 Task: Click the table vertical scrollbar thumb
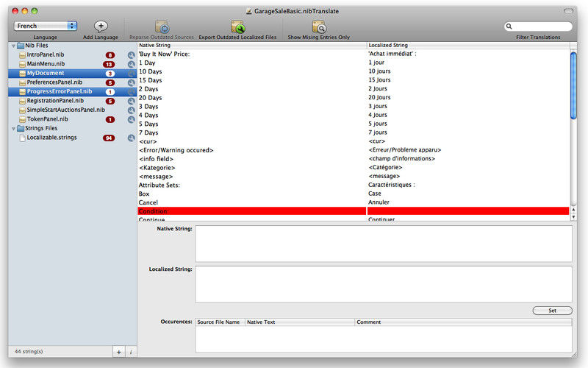(x=573, y=85)
